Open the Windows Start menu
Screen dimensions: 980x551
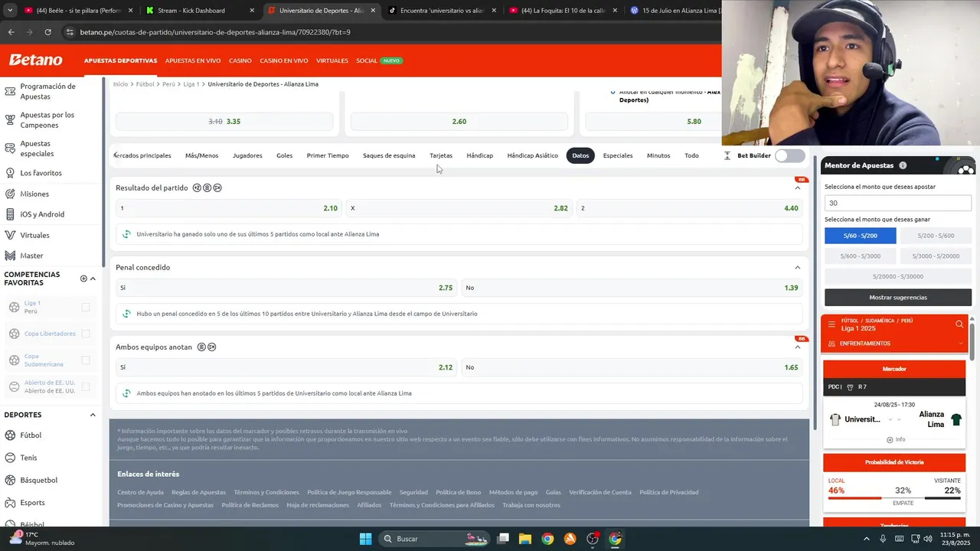(365, 539)
